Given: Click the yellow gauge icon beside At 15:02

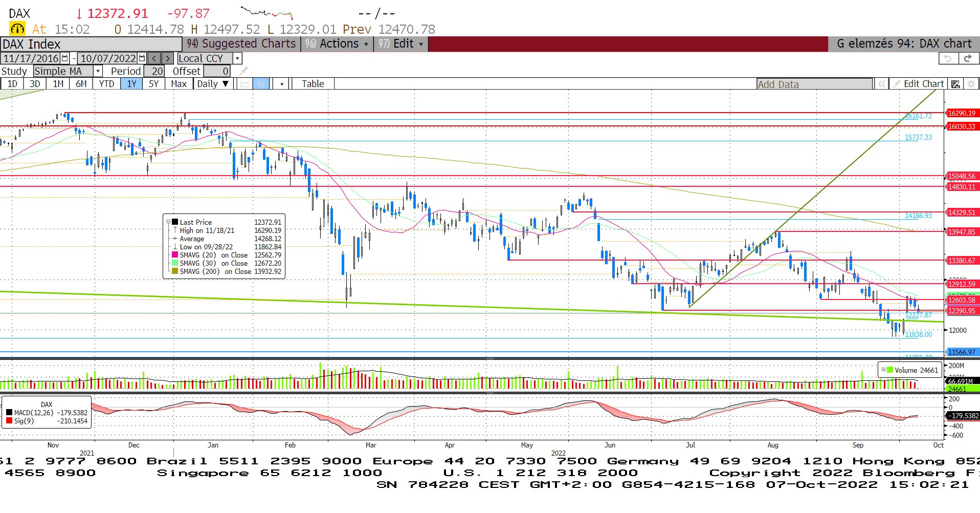Looking at the screenshot, I should coord(17,29).
